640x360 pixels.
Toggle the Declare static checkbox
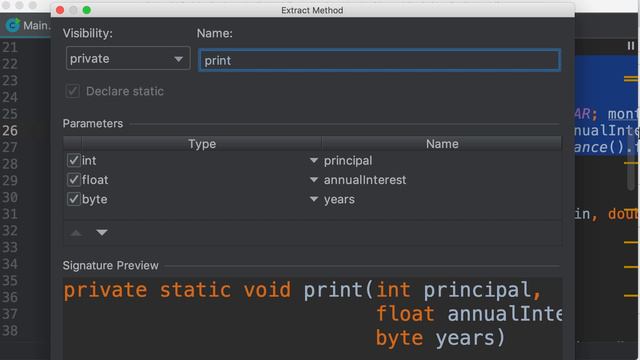pos(73,91)
